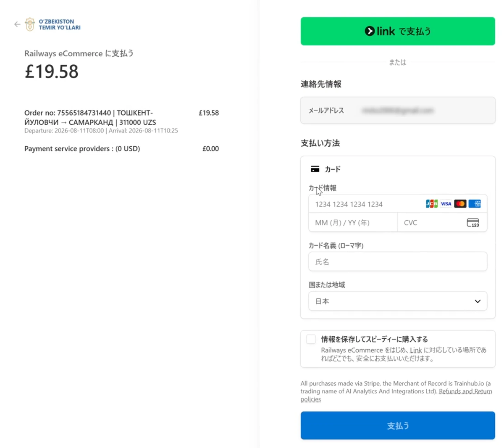
Task: Click the chevron in the country selector
Action: 478,301
